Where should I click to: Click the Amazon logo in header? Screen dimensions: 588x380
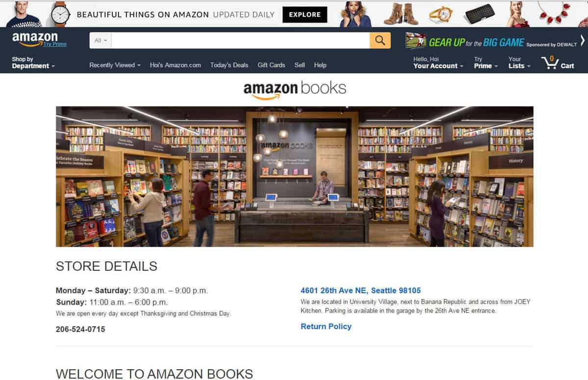35,38
